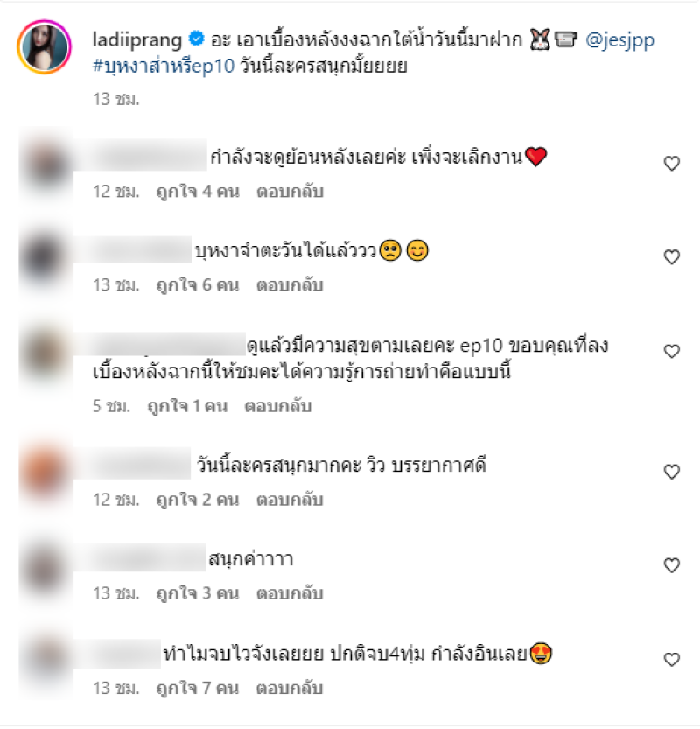This screenshot has height=729, width=700.
Task: Reply to the comment posted 12 ชม. with 4 likes
Action: click(x=290, y=192)
